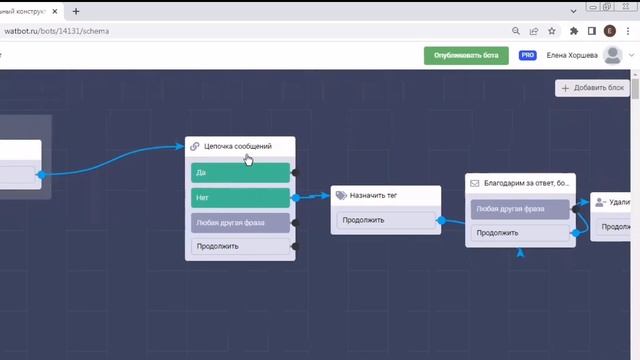
Task: Click connector dot of Продолжить in Цепочка block
Action: coord(296,246)
